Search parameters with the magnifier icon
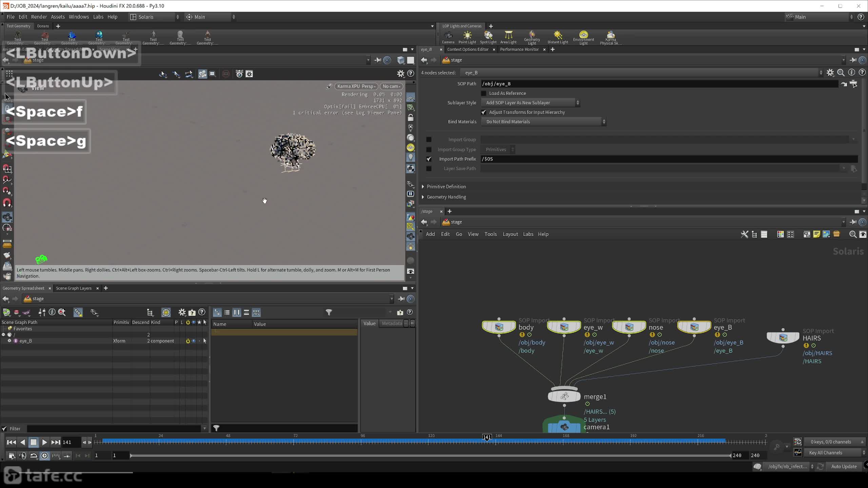 pyautogui.click(x=841, y=73)
